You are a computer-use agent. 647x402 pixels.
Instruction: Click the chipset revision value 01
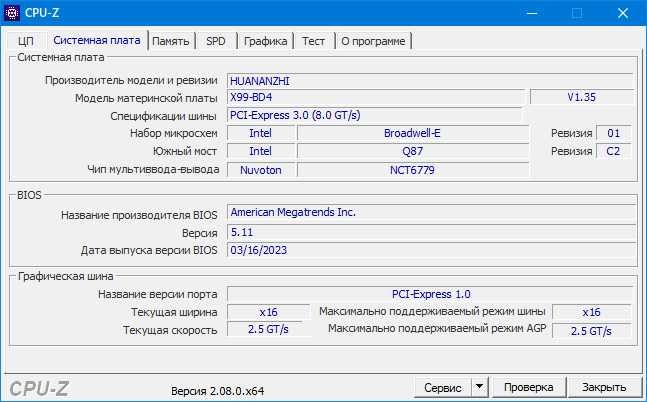click(614, 133)
